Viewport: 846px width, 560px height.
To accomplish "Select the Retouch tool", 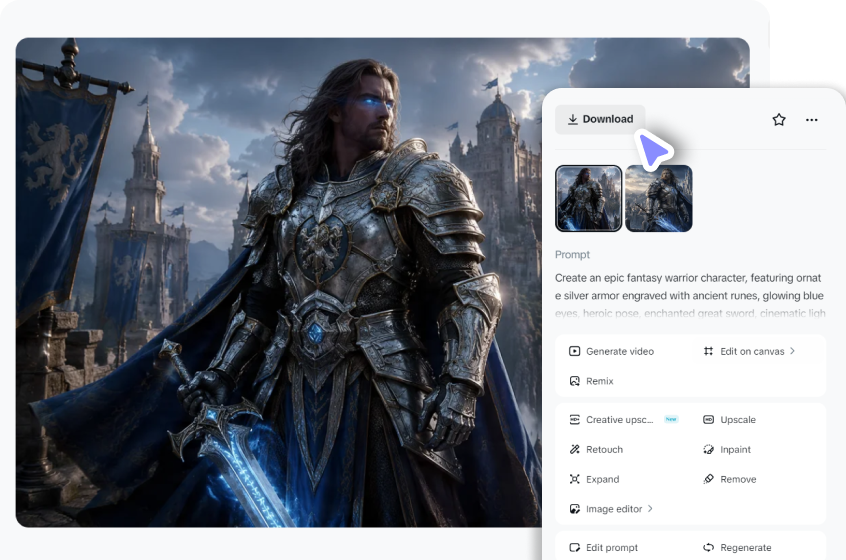I will click(596, 449).
